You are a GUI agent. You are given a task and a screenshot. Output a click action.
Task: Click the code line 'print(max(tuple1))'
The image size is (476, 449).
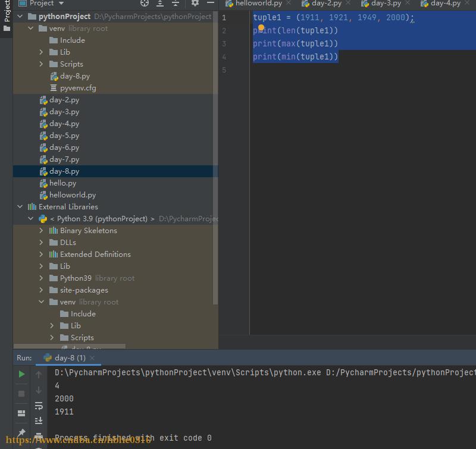295,43
